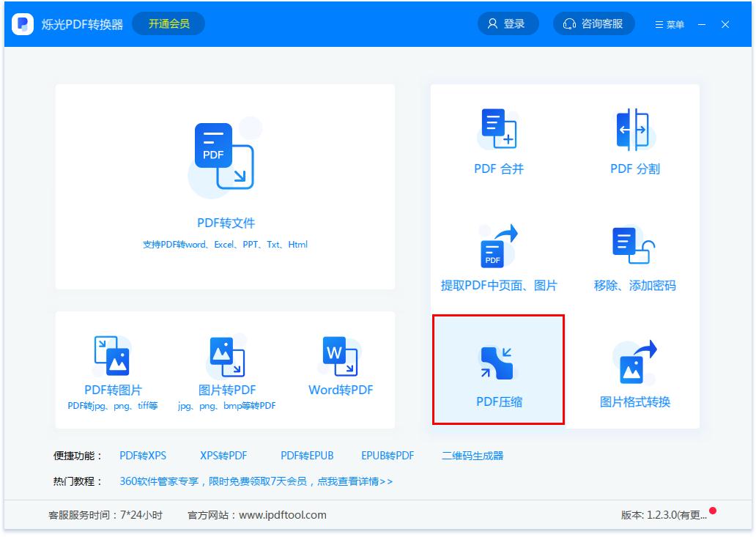The image size is (756, 537).
Task: Click the 登录 login button
Action: 508,23
